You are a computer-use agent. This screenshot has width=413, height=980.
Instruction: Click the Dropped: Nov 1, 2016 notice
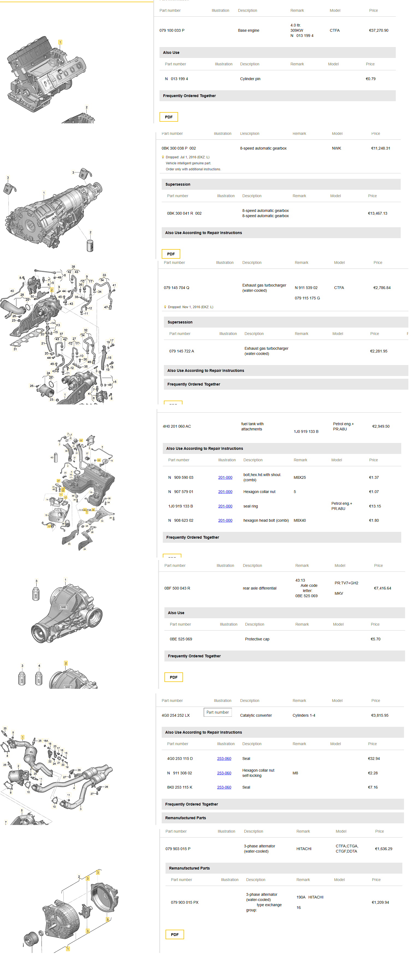pos(190,307)
